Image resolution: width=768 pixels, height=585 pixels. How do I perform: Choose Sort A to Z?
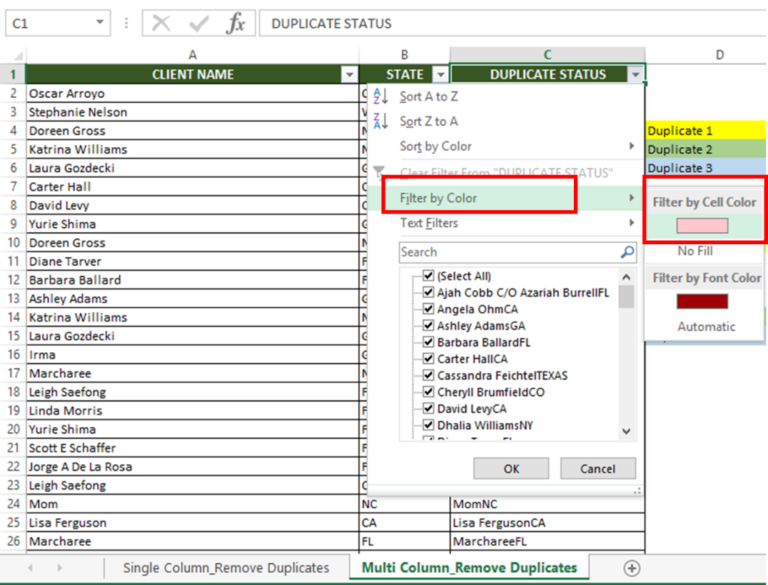[x=504, y=97]
